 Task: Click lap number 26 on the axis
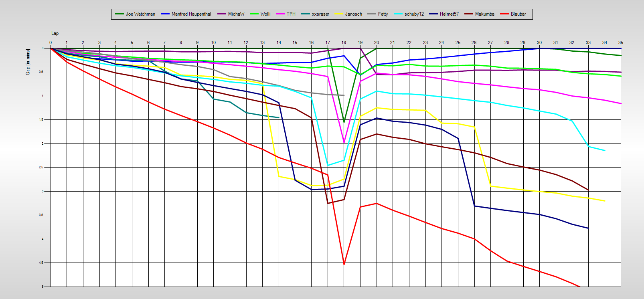click(474, 42)
